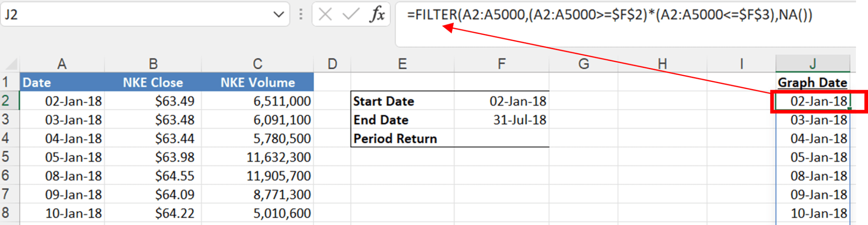
Task: Select column C header
Action: [x=257, y=64]
